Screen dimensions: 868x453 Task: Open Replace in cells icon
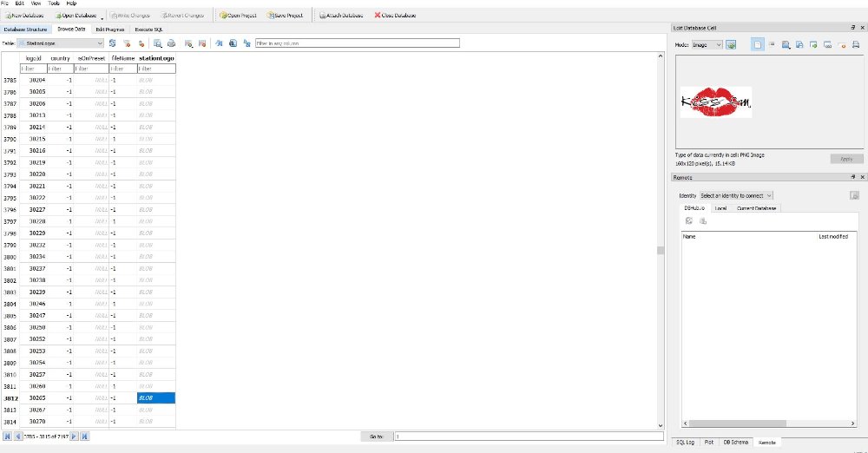247,43
